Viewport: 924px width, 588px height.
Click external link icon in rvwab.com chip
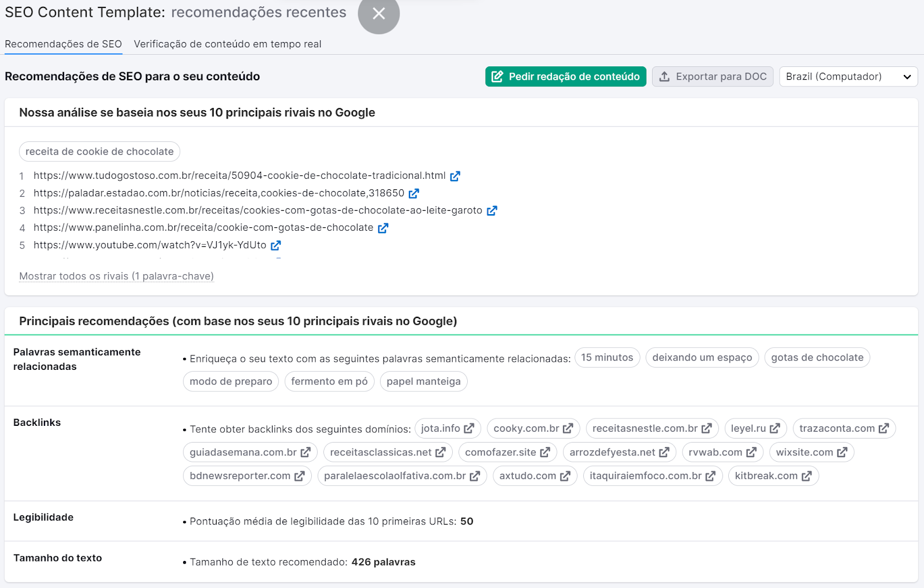pos(751,452)
